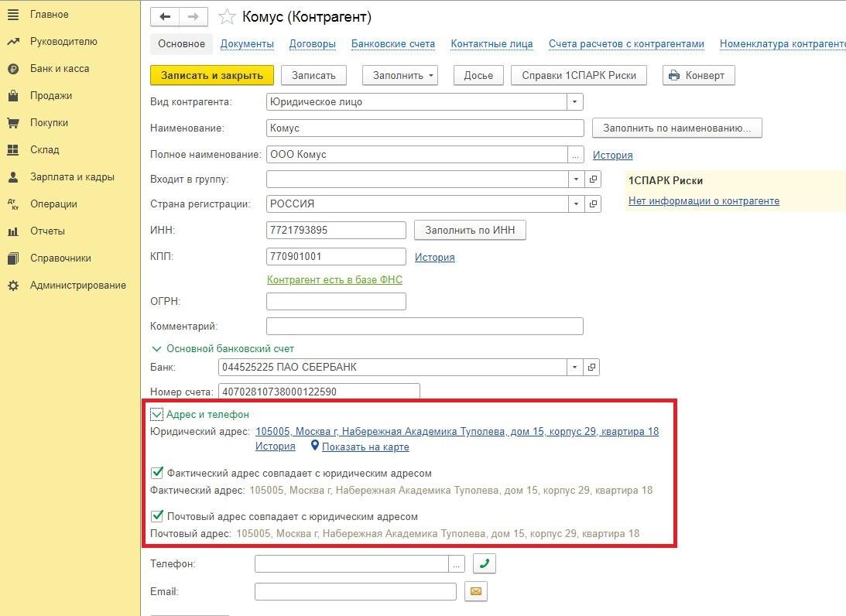Image resolution: width=846 pixels, height=616 pixels.
Task: Open the Банковские счета tab
Action: pos(392,43)
